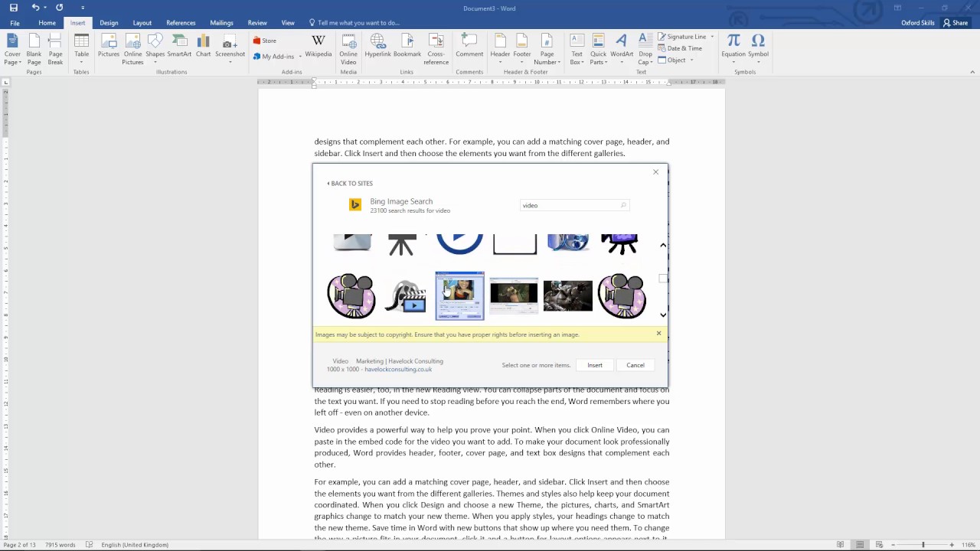Click Oxford Skills account name
The image size is (980, 551).
click(x=918, y=23)
